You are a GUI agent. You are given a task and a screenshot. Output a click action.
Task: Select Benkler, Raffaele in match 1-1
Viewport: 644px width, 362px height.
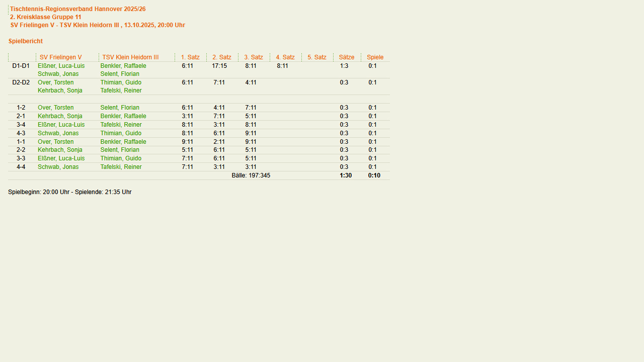tap(123, 142)
